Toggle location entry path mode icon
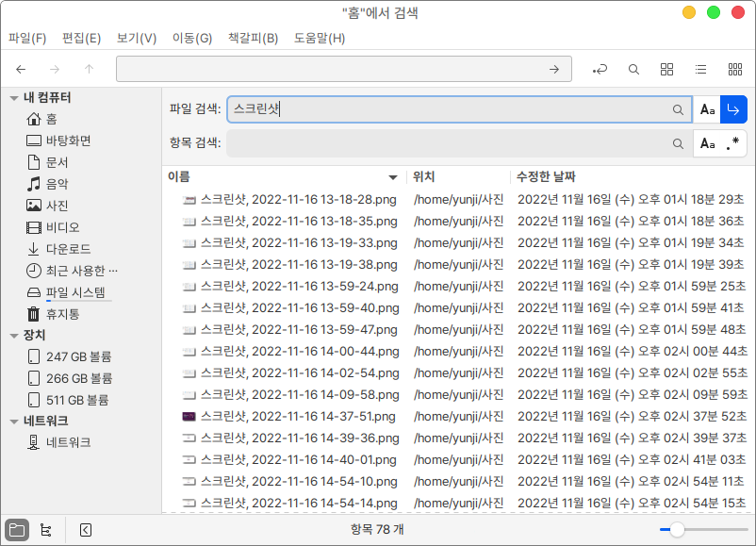The width and height of the screenshot is (756, 546). pos(600,69)
